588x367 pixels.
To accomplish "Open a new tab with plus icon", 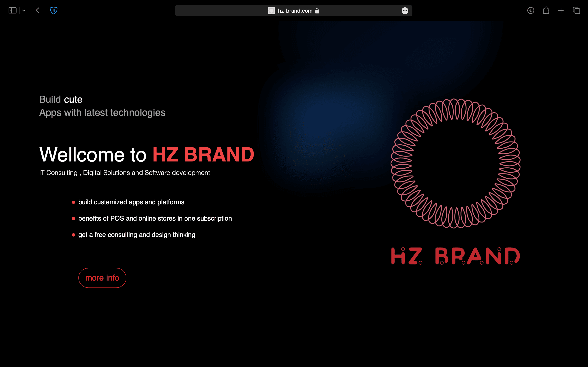I will (x=561, y=10).
